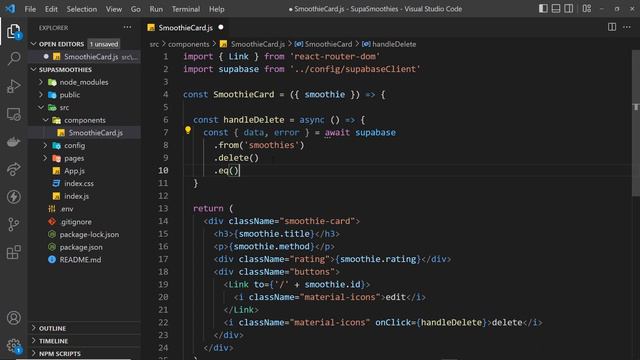Viewport: 640px width, 360px height.
Task: Open the .gitignore file
Action: point(76,222)
